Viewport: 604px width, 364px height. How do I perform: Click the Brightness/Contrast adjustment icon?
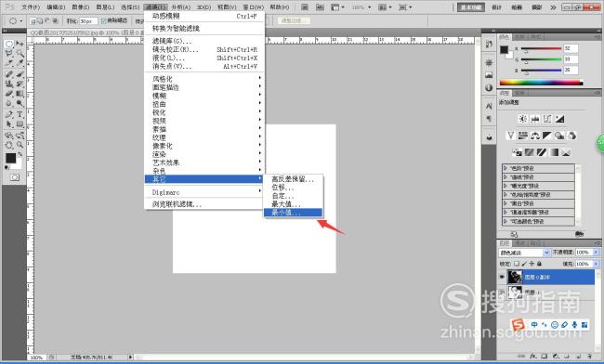[523, 119]
